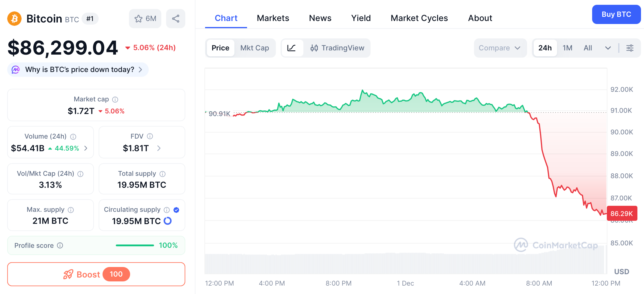Viewport: 644px width, 294px height.
Task: Switch to the Markets tab
Action: pos(273,18)
